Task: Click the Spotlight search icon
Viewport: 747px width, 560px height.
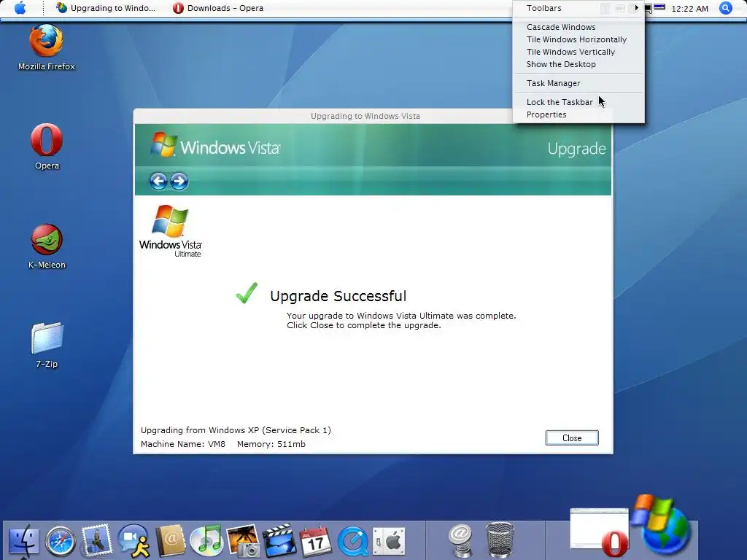Action: click(726, 8)
